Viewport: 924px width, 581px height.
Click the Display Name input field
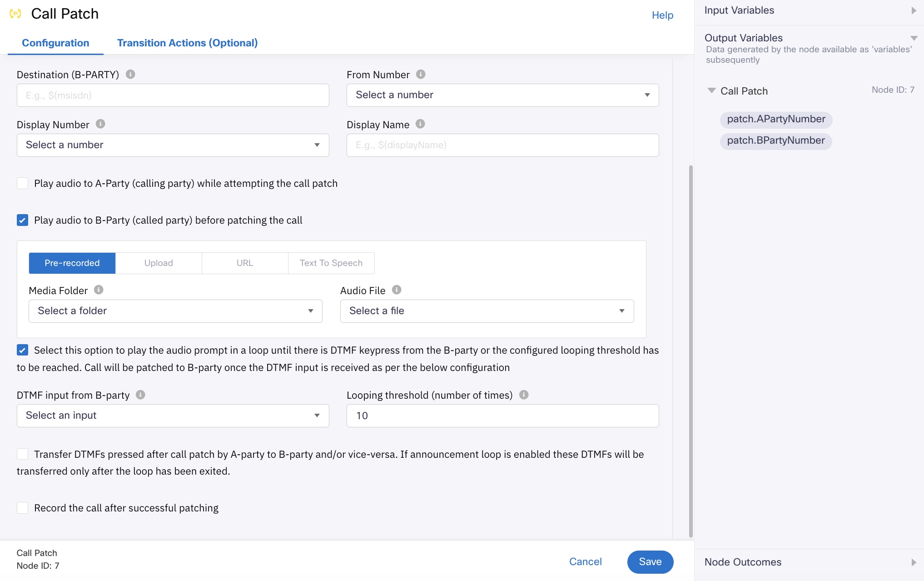tap(502, 145)
